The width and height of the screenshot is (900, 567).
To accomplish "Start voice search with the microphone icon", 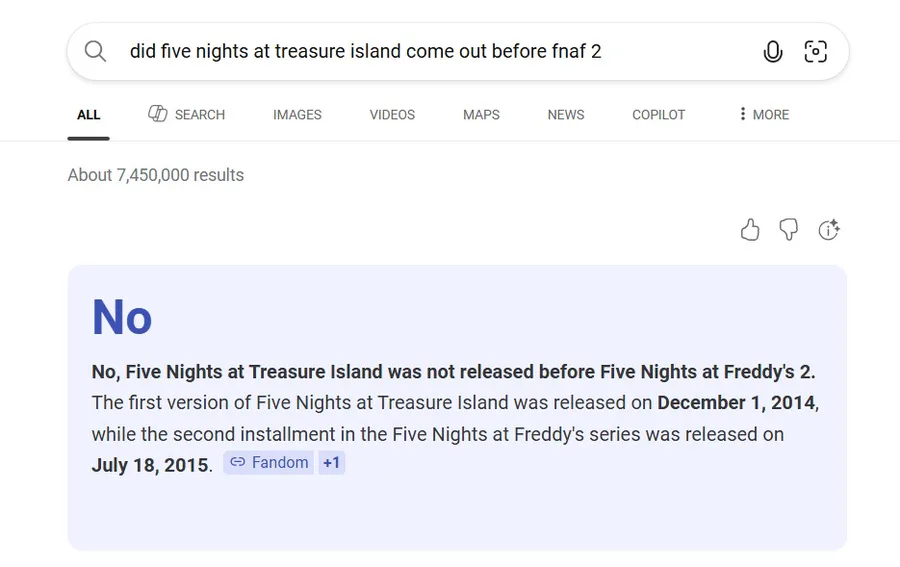I will (x=772, y=51).
